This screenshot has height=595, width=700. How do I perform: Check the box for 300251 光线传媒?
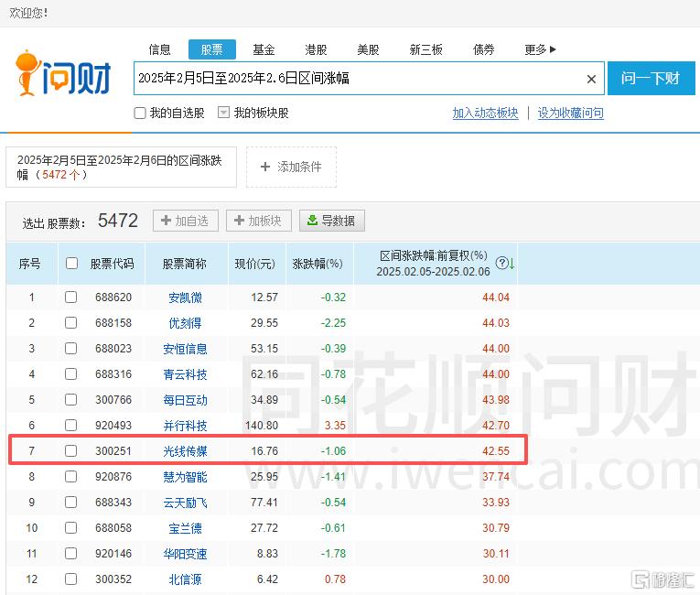71,450
